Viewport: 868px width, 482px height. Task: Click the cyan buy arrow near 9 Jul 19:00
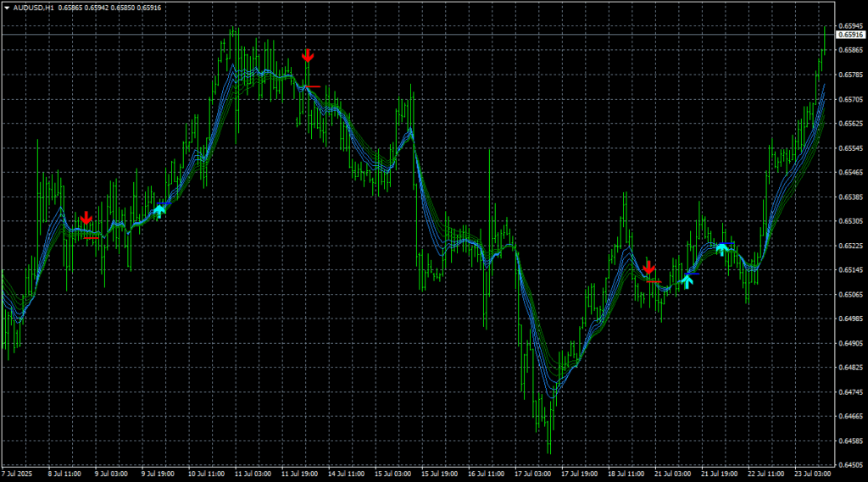159,211
